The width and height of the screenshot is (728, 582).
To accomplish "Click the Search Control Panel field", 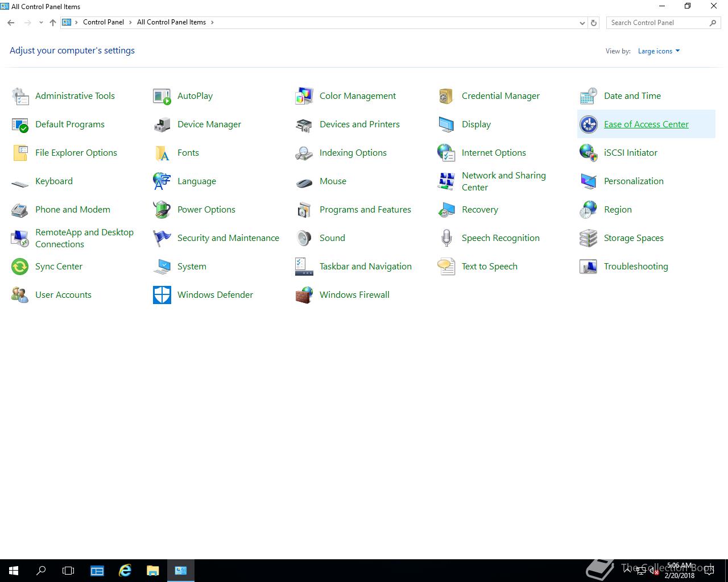I will pos(663,23).
